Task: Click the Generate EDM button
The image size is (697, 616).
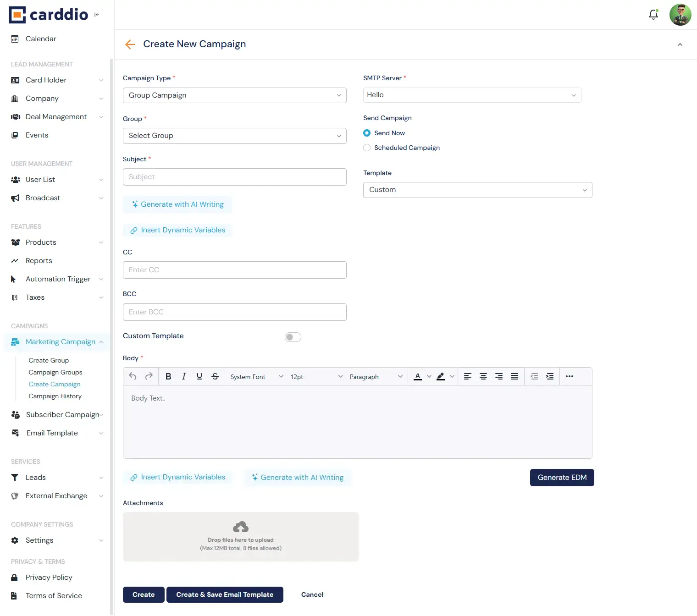Action: point(562,478)
